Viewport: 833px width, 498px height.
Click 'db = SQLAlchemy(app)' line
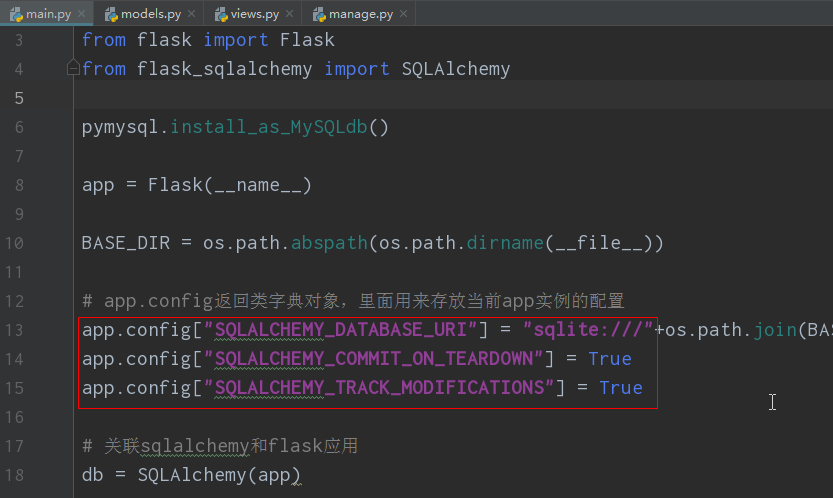tap(191, 475)
